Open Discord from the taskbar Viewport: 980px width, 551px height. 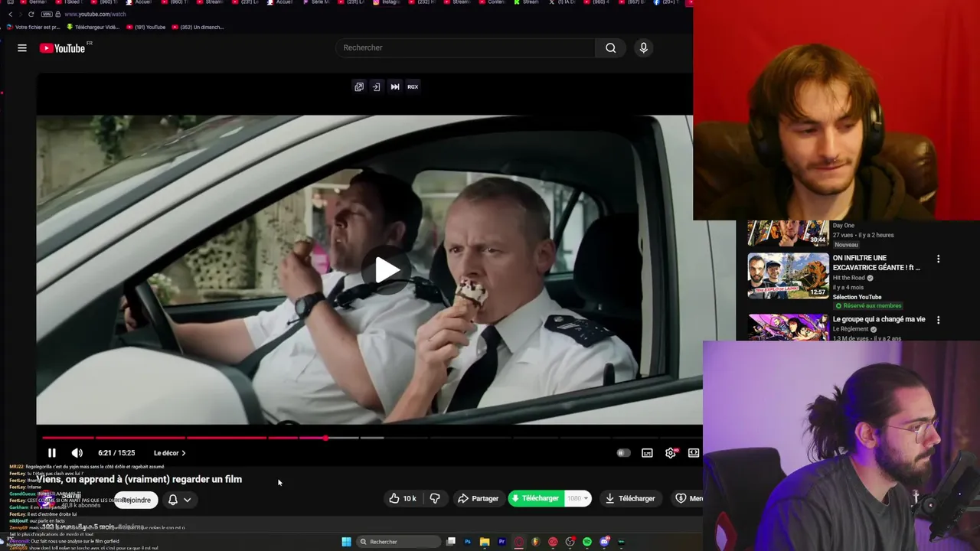point(604,542)
